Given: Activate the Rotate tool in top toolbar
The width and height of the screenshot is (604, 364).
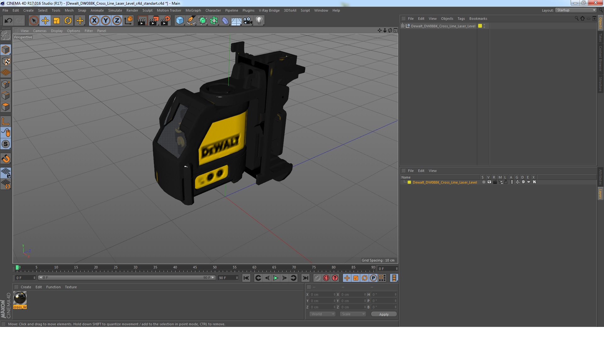Looking at the screenshot, I should [x=68, y=21].
